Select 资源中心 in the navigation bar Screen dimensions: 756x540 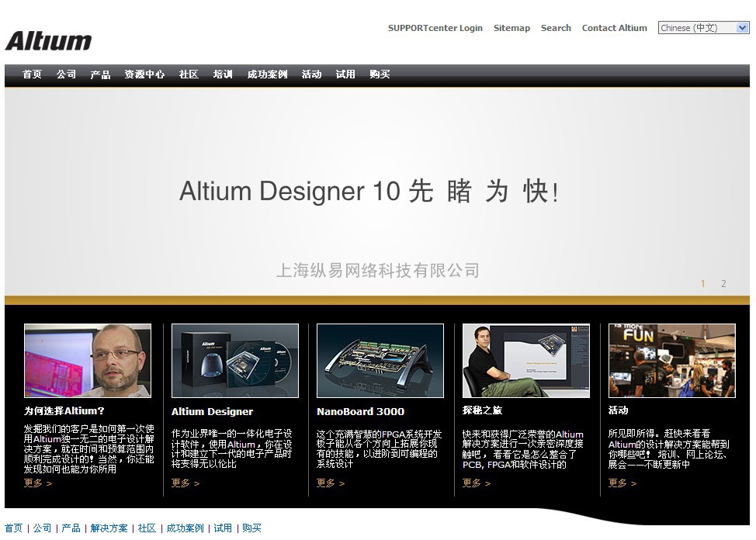pos(144,74)
